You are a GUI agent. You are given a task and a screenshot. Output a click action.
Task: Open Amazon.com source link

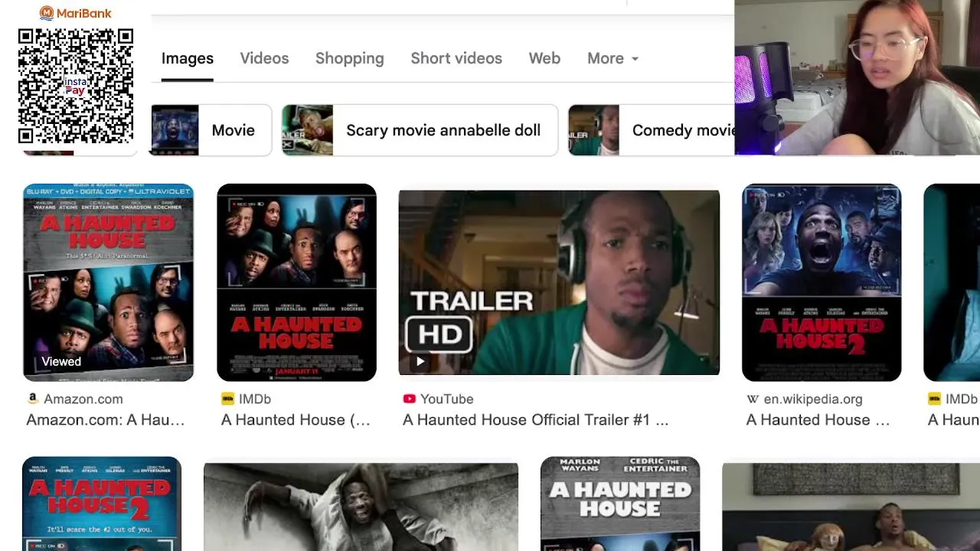83,399
